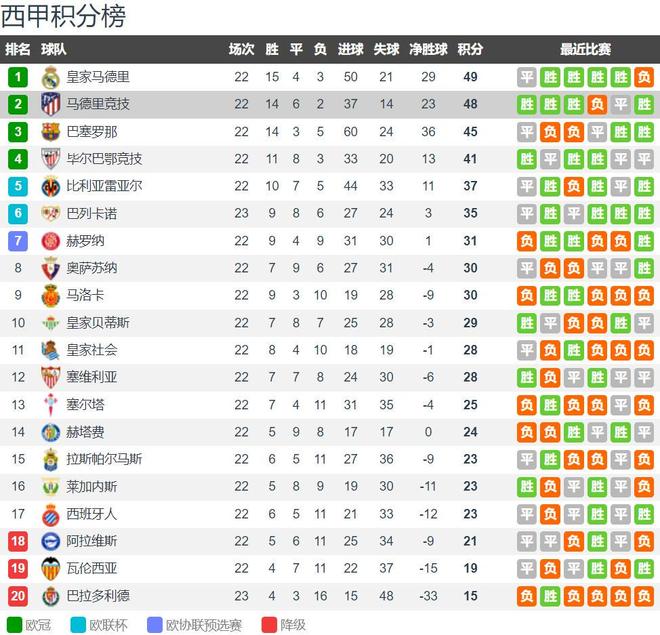Image resolution: width=660 pixels, height=635 pixels.
Task: Click rank badge 1 in green
Action: (18, 77)
